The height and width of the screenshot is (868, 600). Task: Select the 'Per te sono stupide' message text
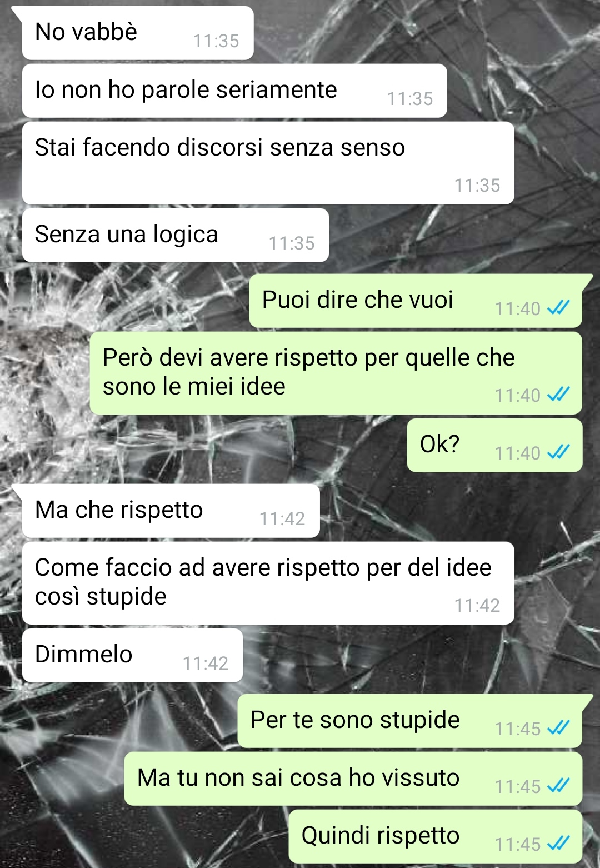355,720
